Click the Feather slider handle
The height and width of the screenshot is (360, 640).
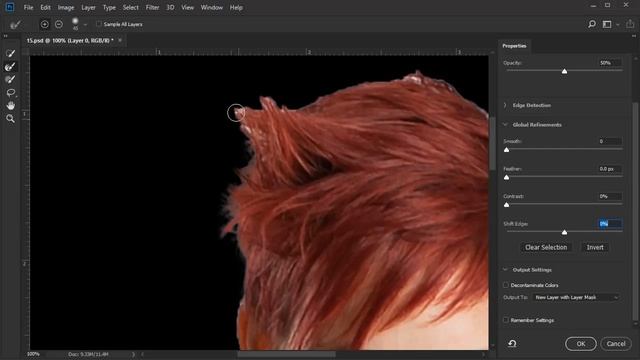pos(507,177)
